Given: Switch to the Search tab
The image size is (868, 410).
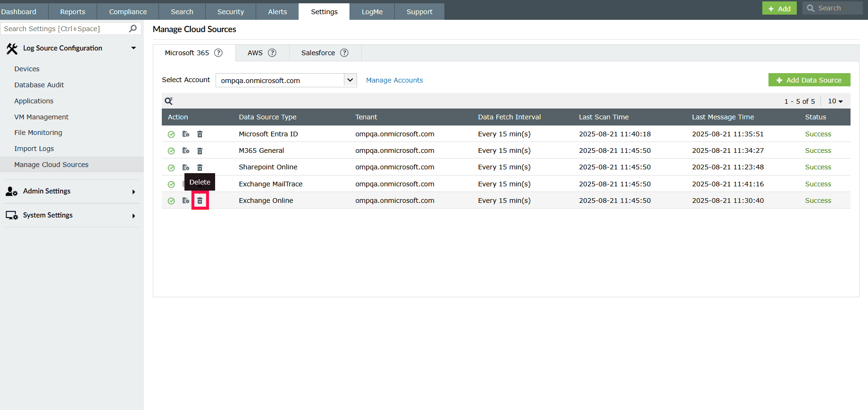Looking at the screenshot, I should point(182,12).
